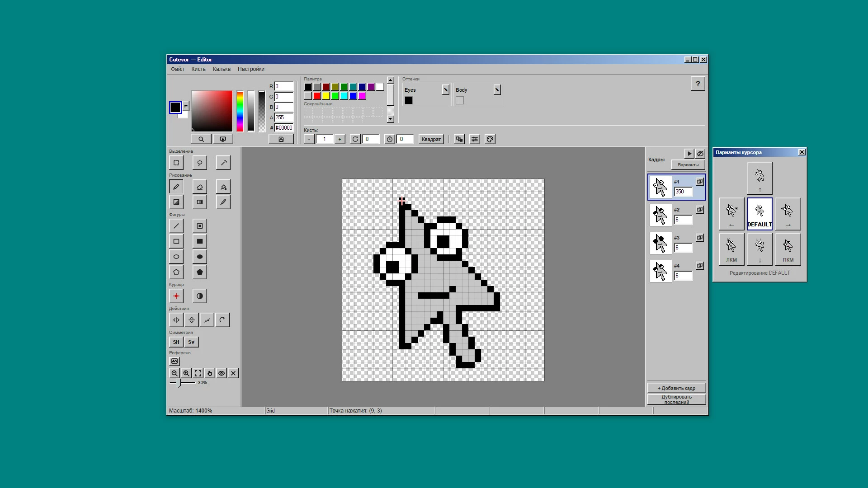
Task: Choose the filled ellipse shape tool
Action: (200, 257)
